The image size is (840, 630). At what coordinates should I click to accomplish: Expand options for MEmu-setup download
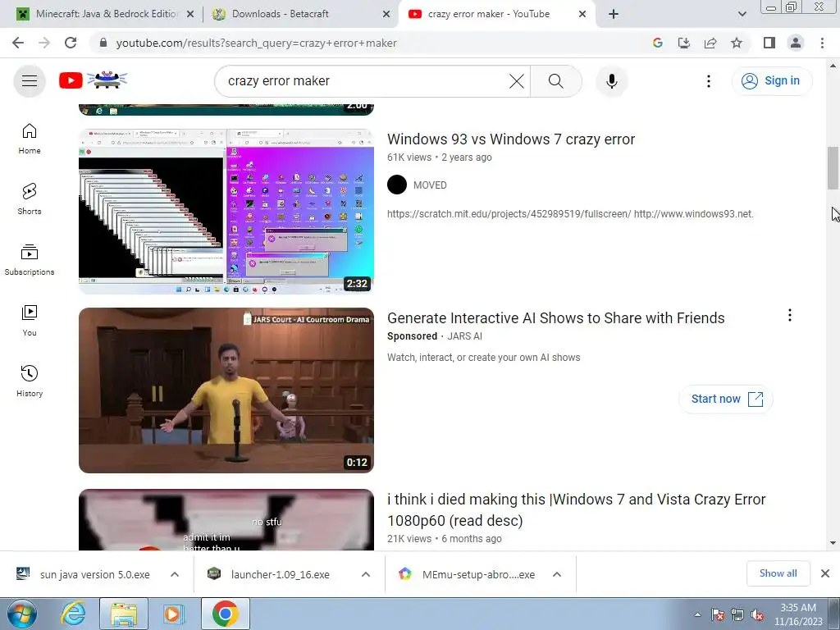[557, 574]
